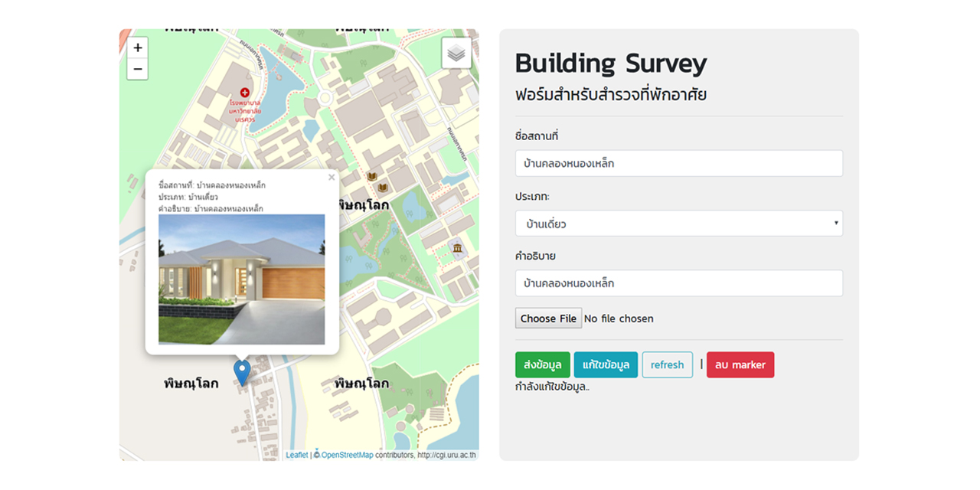Click the แก้ไขข้อมูล edit button
The image size is (980, 490).
coord(606,365)
